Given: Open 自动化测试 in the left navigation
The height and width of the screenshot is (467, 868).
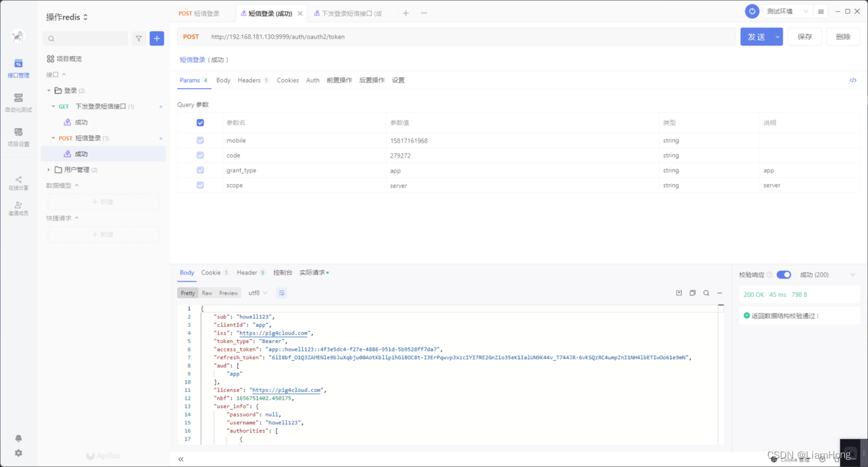Looking at the screenshot, I should [18, 102].
